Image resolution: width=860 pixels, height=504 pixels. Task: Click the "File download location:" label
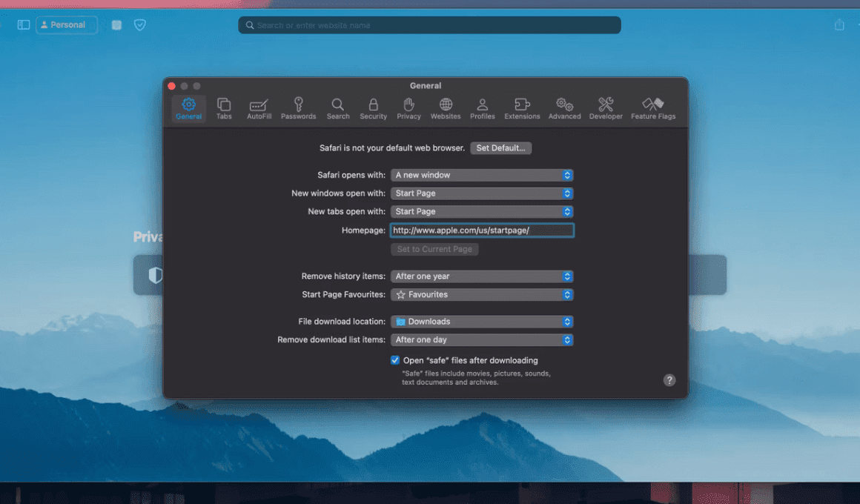click(342, 322)
